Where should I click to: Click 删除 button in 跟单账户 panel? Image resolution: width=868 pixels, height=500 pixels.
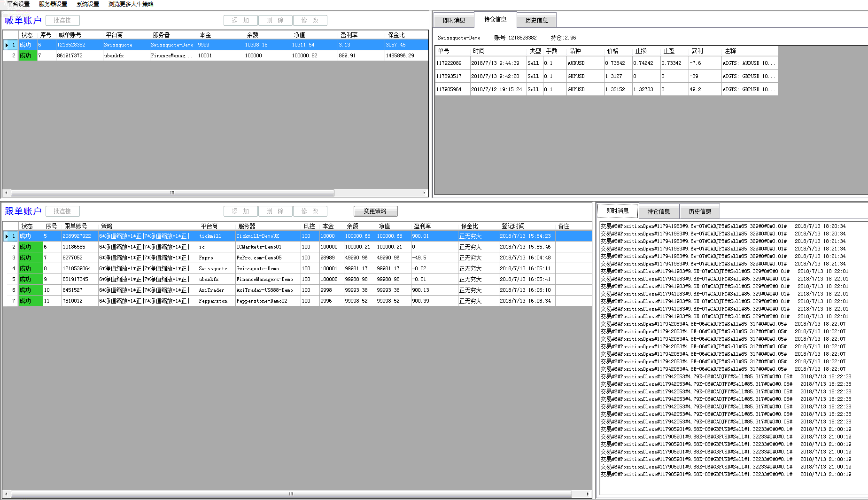(x=275, y=211)
